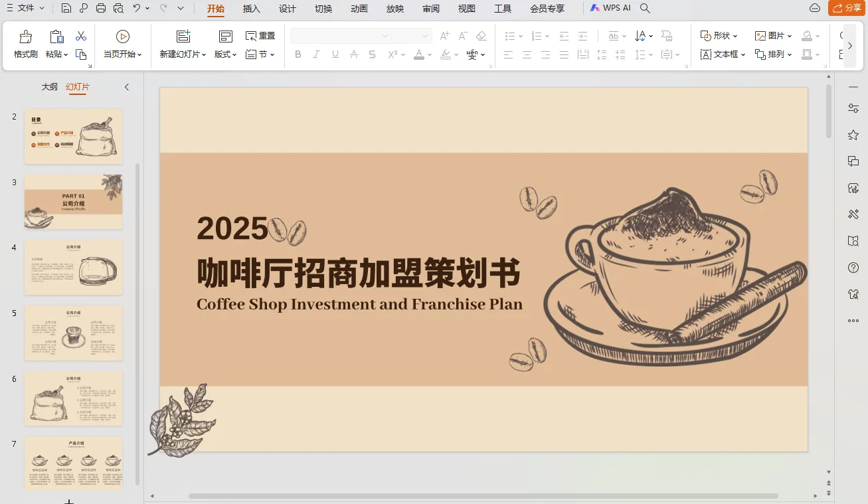
Task: Toggle Italic formatting
Action: [x=317, y=54]
